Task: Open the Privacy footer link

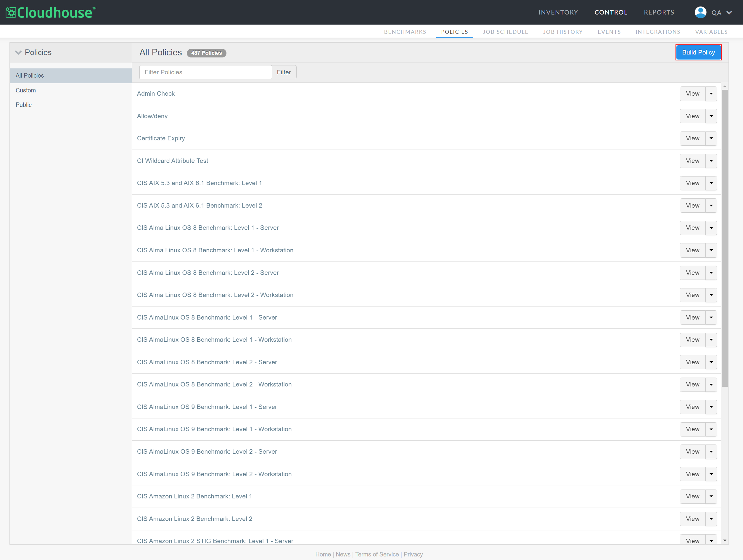Action: click(x=413, y=555)
